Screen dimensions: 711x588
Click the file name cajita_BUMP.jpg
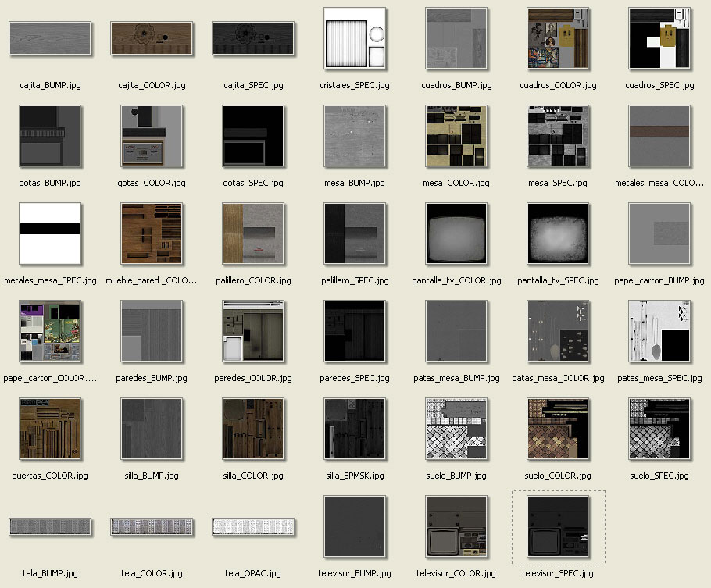click(50, 85)
